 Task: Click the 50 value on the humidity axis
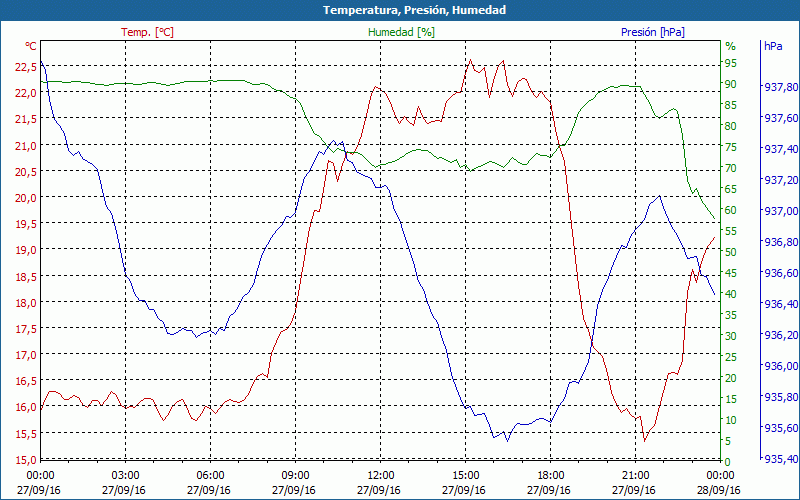pyautogui.click(x=731, y=252)
